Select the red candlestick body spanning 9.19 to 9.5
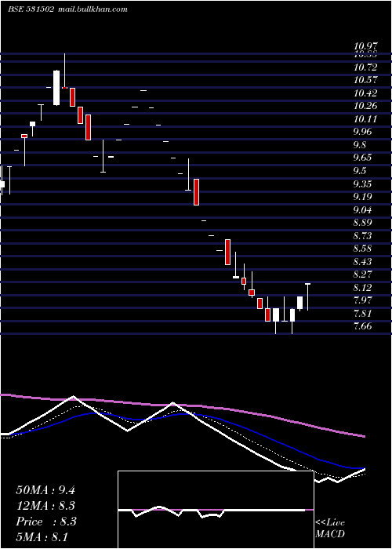This screenshot has height=549, width=392. tap(196, 192)
